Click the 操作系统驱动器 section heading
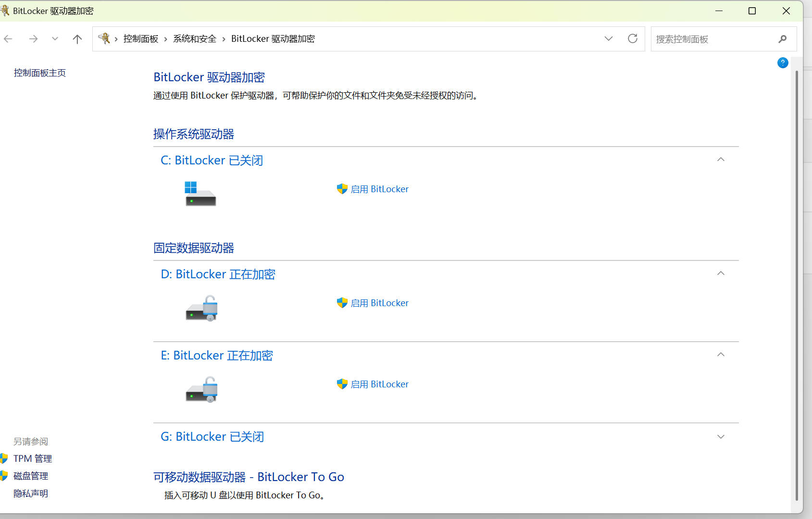The width and height of the screenshot is (812, 519). pyautogui.click(x=194, y=134)
